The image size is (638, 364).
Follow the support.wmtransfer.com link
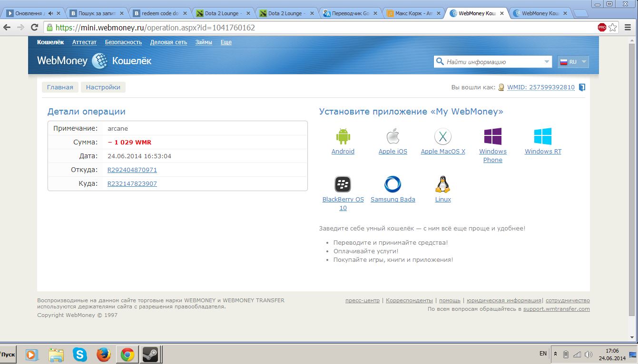point(557,309)
